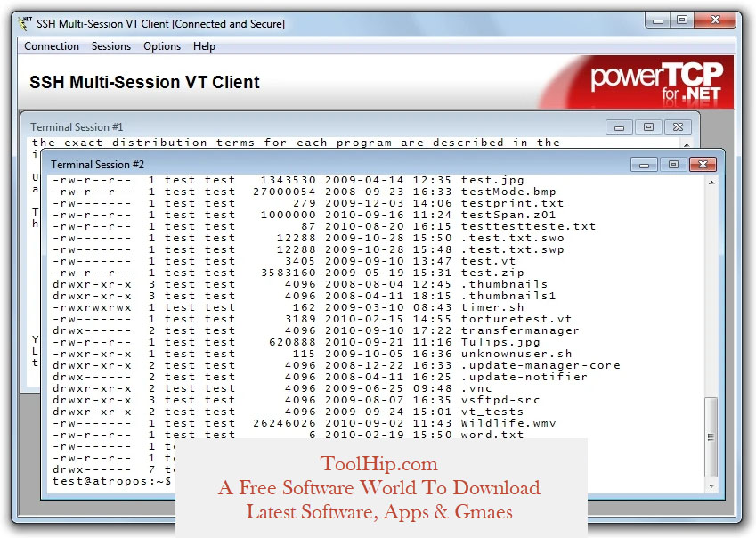Close Terminal Session #1
The height and width of the screenshot is (538, 756).
(678, 127)
